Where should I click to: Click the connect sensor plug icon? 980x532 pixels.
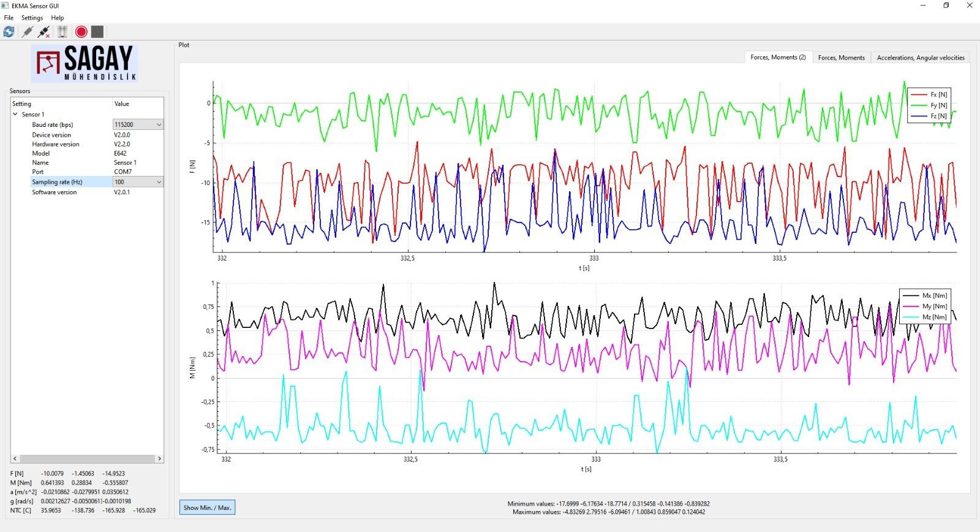click(27, 32)
